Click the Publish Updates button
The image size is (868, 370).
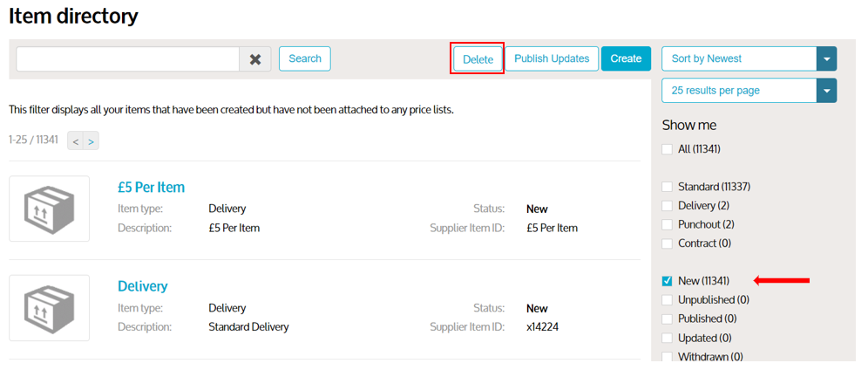[x=552, y=58]
